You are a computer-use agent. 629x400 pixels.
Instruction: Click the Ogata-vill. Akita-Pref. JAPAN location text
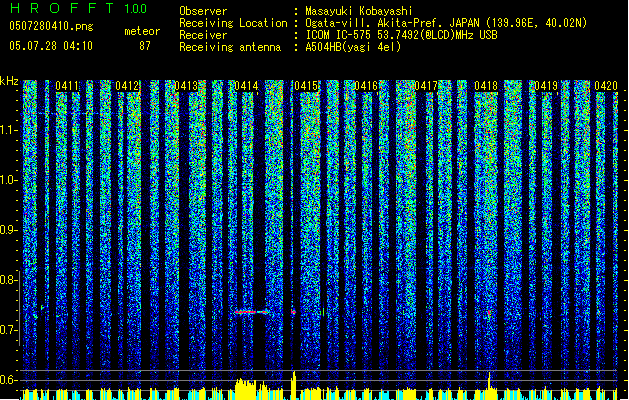(446, 23)
